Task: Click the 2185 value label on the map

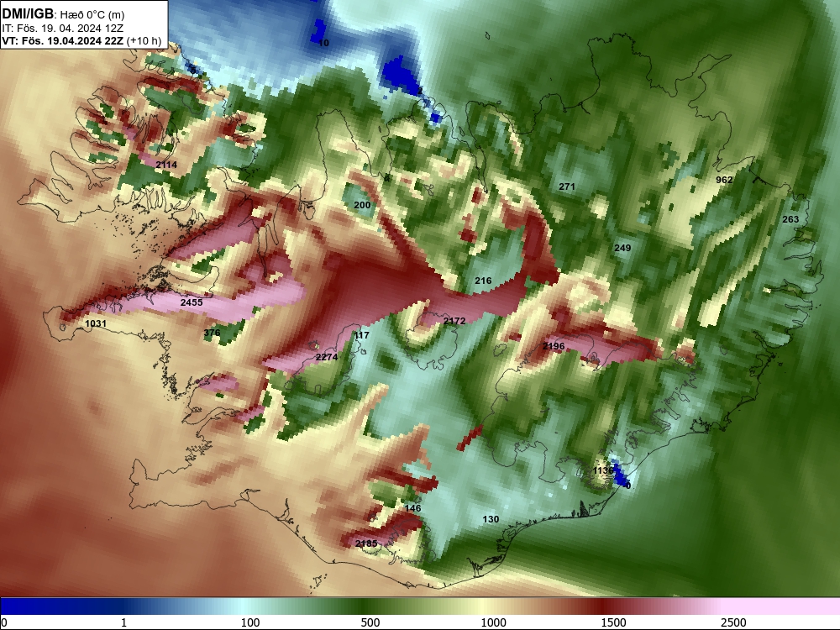Action: pos(366,543)
